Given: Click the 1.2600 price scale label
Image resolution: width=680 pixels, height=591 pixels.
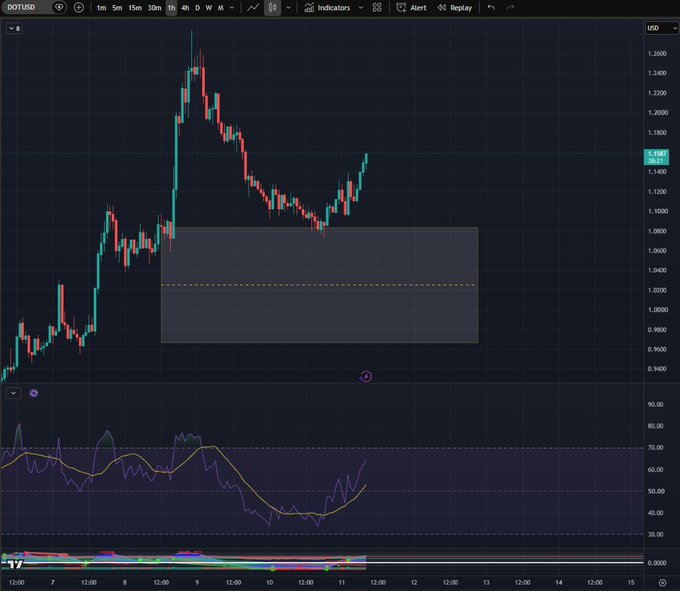Looking at the screenshot, I should click(657, 53).
